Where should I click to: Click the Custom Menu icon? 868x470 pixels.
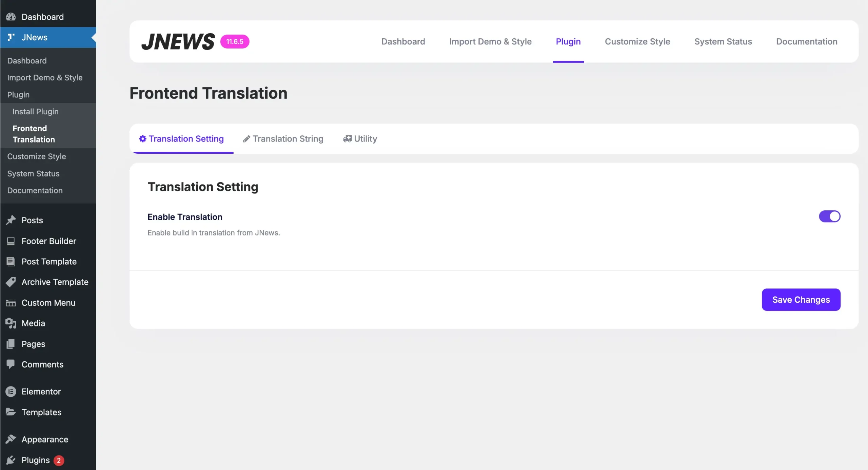coord(11,303)
